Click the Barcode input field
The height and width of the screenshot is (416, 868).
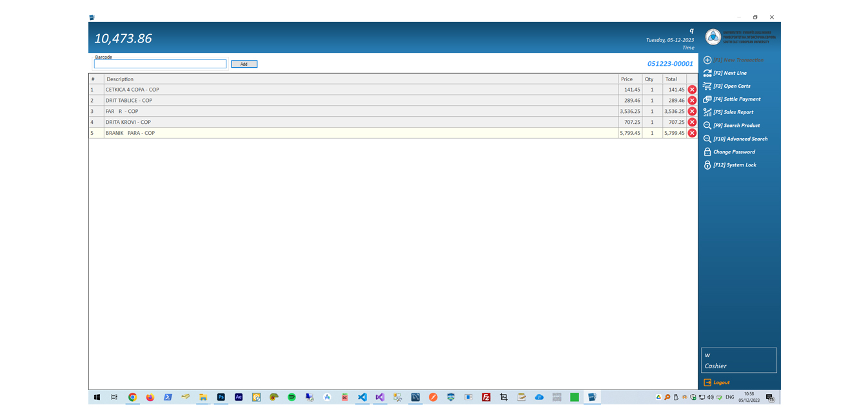click(160, 64)
